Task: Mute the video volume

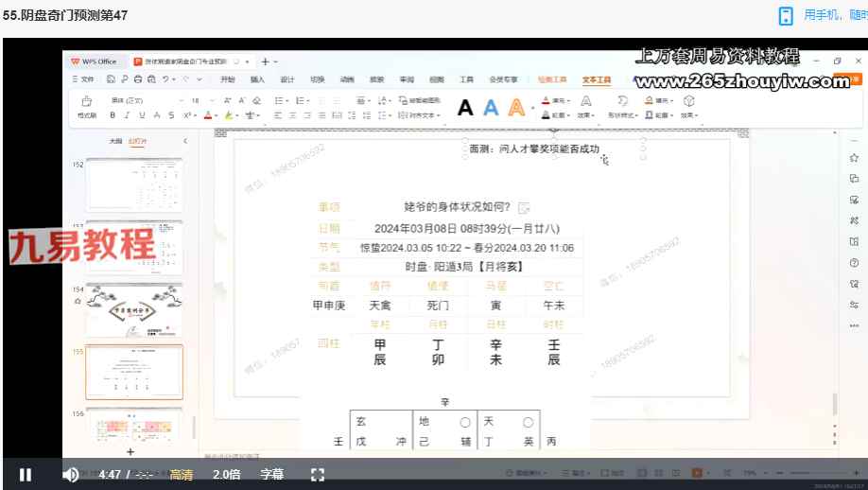Action: (x=70, y=475)
